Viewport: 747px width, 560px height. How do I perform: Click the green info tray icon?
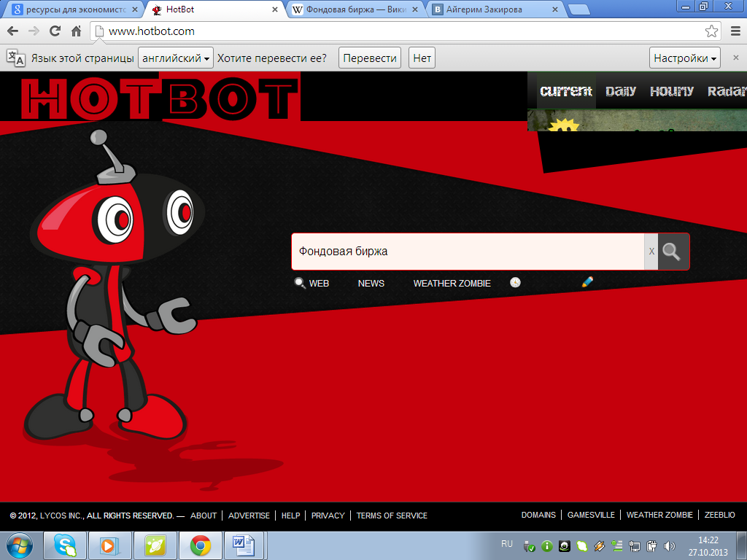click(x=547, y=546)
